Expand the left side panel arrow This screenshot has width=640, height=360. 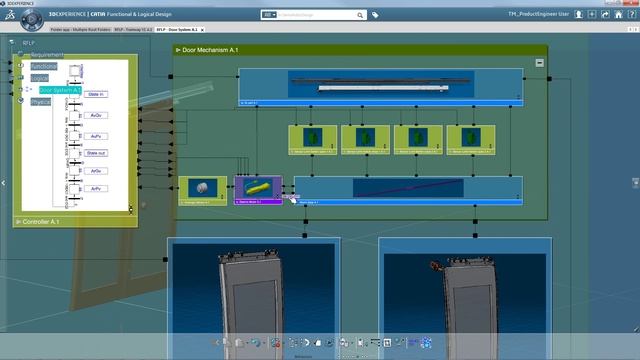(3, 183)
